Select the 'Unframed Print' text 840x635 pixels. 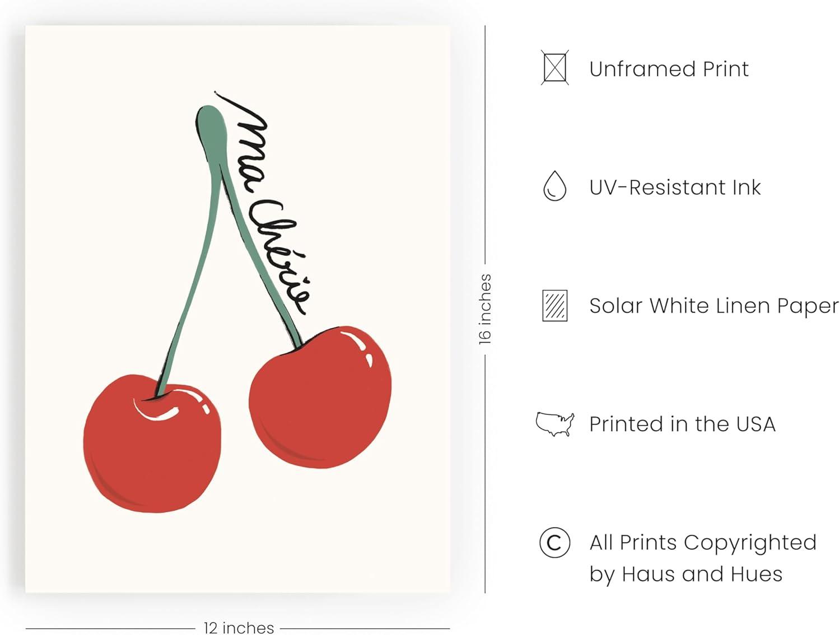[x=669, y=69]
